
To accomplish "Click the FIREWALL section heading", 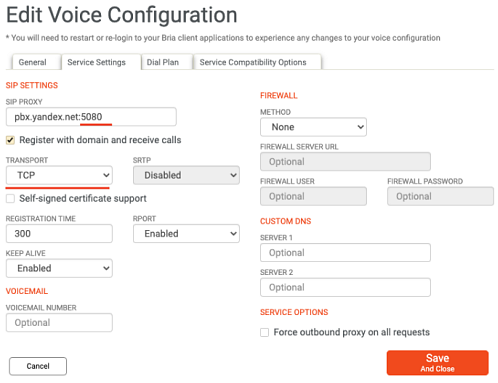I will 279,96.
